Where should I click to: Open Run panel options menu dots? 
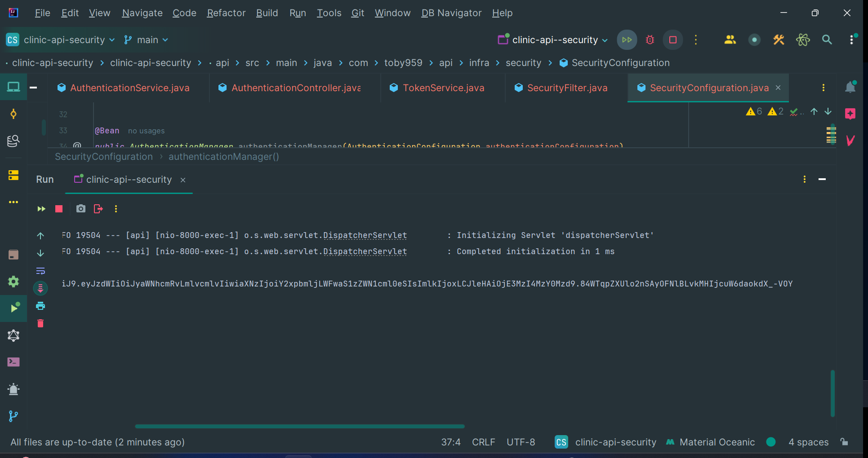click(x=805, y=179)
